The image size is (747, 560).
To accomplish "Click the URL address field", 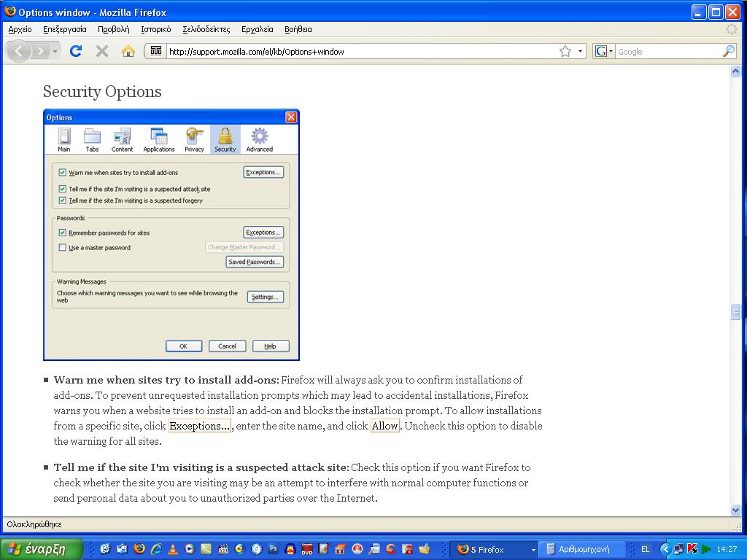I will [362, 52].
